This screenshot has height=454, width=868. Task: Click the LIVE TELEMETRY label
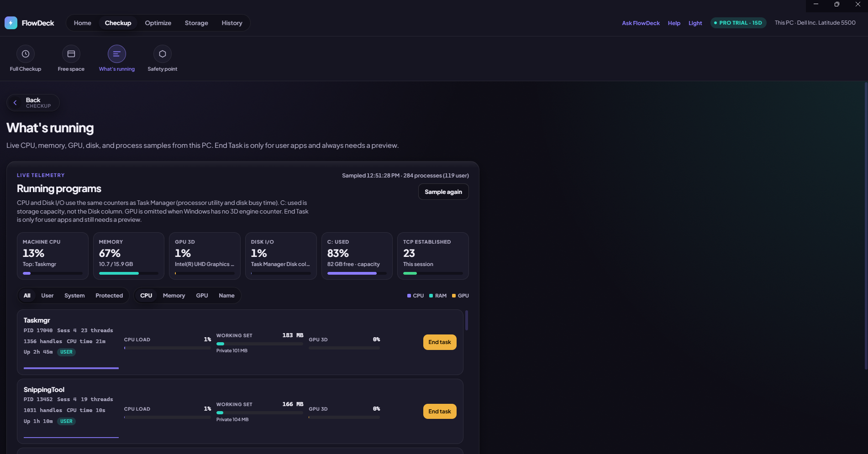pos(41,175)
